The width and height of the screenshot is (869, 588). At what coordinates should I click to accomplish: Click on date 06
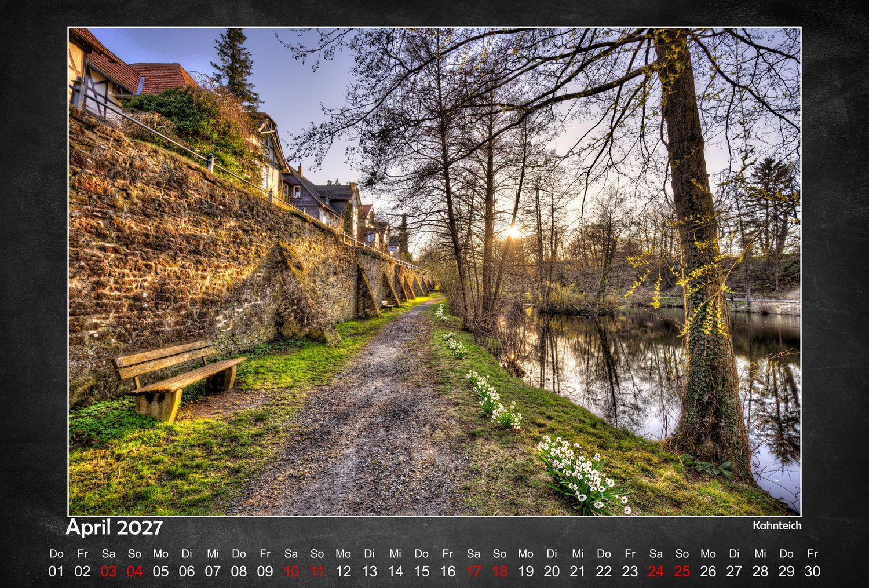point(187,571)
